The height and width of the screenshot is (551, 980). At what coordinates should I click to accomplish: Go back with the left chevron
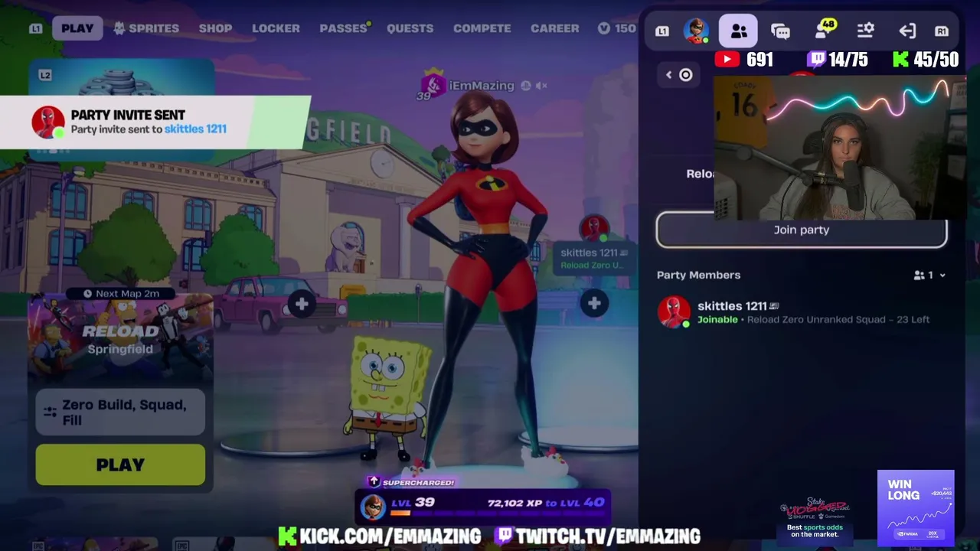pyautogui.click(x=668, y=75)
